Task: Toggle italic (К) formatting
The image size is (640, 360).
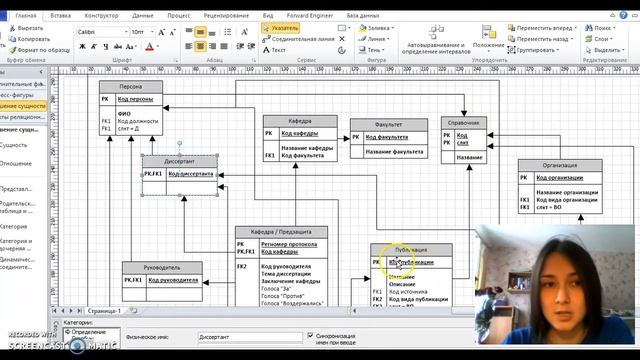Action: [x=94, y=47]
